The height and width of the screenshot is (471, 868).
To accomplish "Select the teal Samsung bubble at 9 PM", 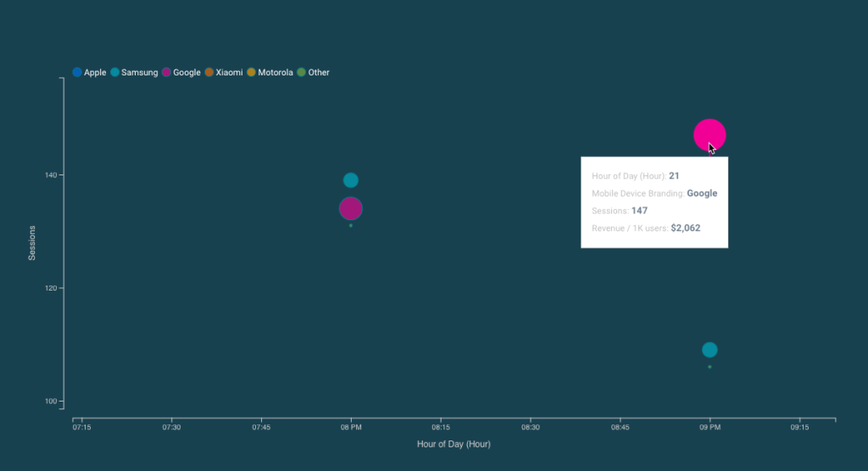I will (x=709, y=350).
